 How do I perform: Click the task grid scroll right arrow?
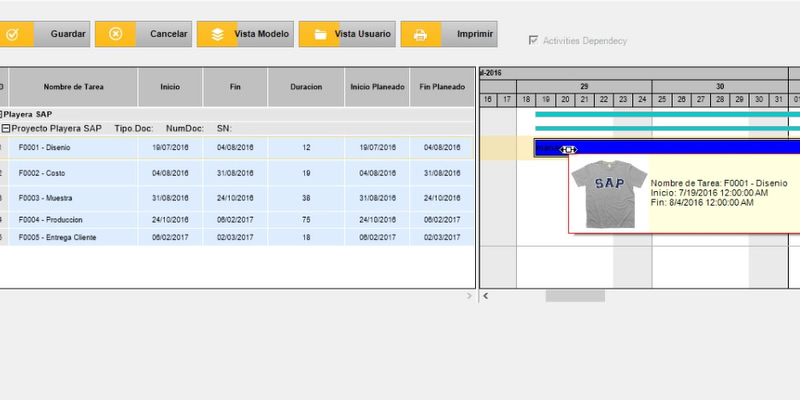(x=471, y=297)
